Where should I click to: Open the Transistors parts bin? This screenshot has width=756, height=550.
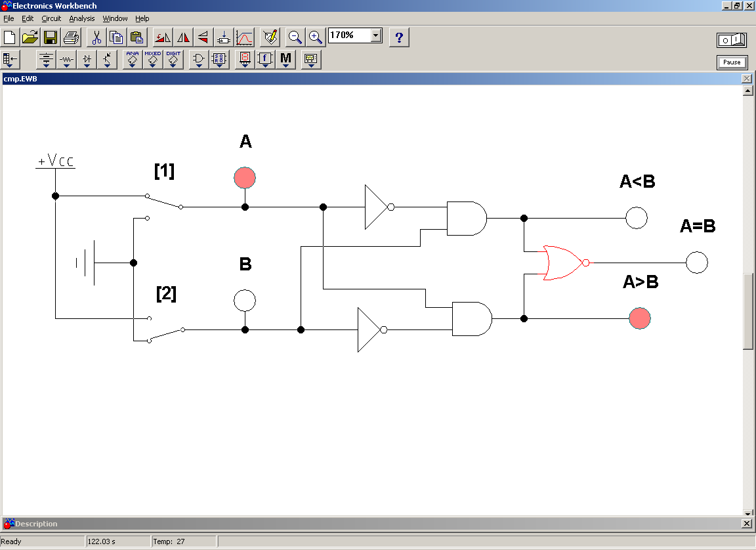pyautogui.click(x=107, y=60)
